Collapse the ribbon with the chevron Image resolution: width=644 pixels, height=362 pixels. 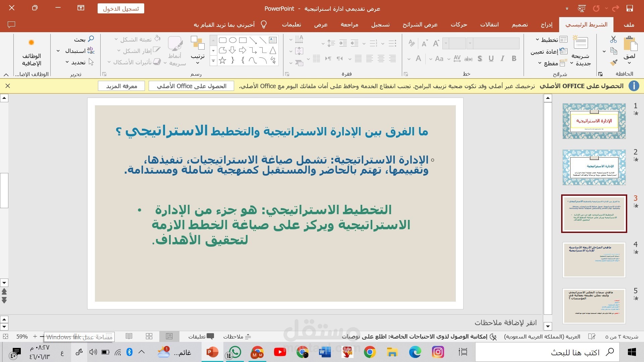(x=6, y=74)
